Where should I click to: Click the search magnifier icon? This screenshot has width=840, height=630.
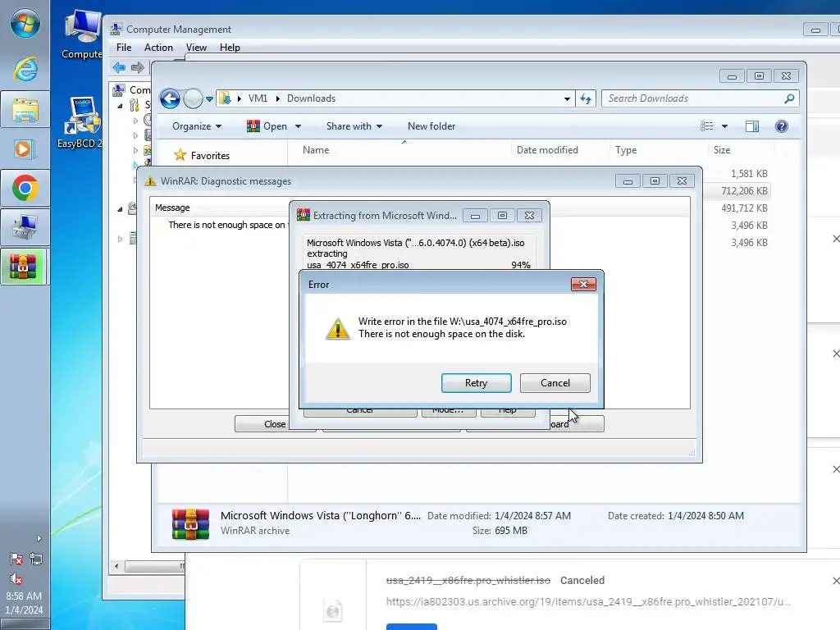(789, 98)
